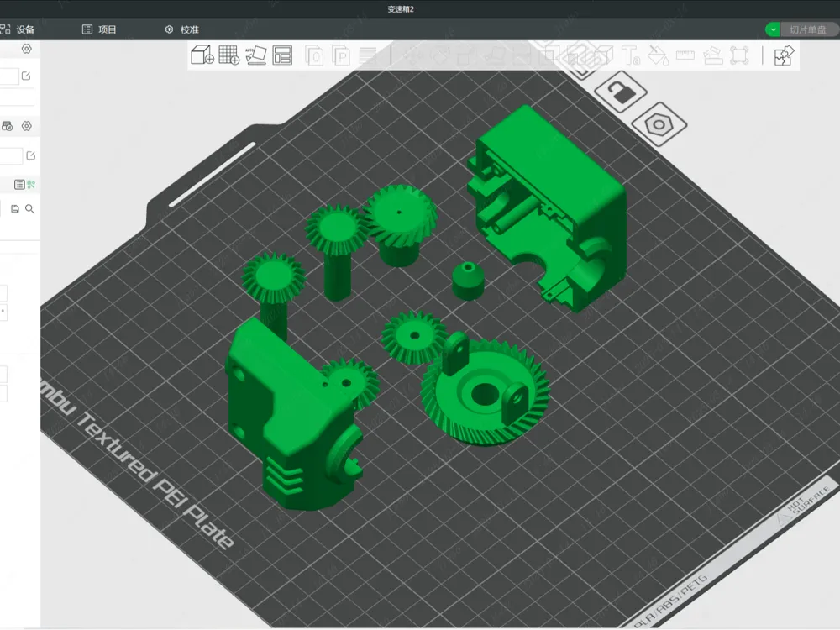Select the small cone bushing model
840x630 pixels.
[x=468, y=281]
